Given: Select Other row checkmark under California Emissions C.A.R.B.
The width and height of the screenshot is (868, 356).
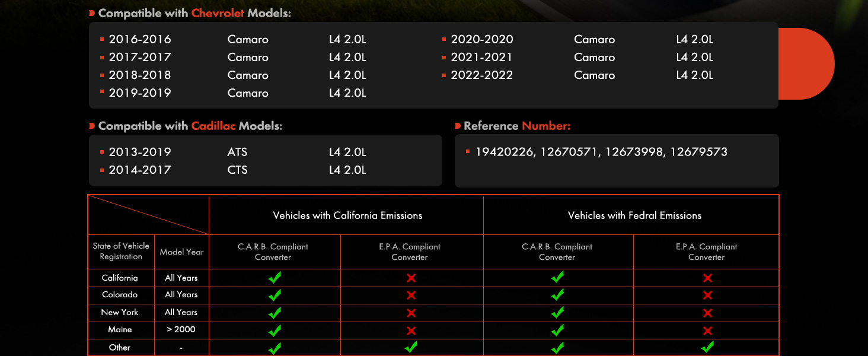Looking at the screenshot, I should tap(275, 348).
